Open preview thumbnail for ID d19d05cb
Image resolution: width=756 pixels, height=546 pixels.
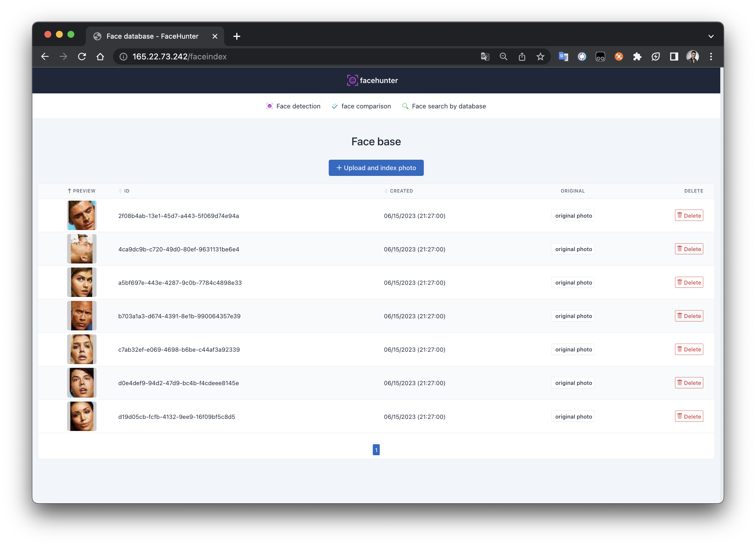[x=82, y=416]
